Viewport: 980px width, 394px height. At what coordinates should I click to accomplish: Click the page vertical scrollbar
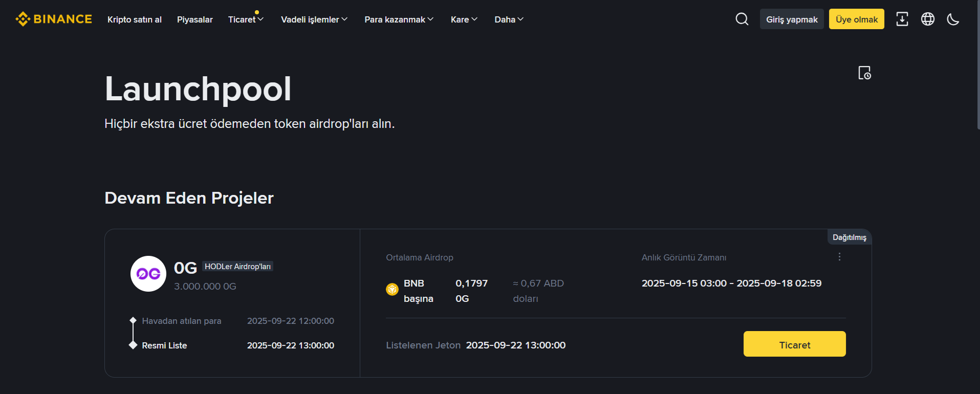978,65
